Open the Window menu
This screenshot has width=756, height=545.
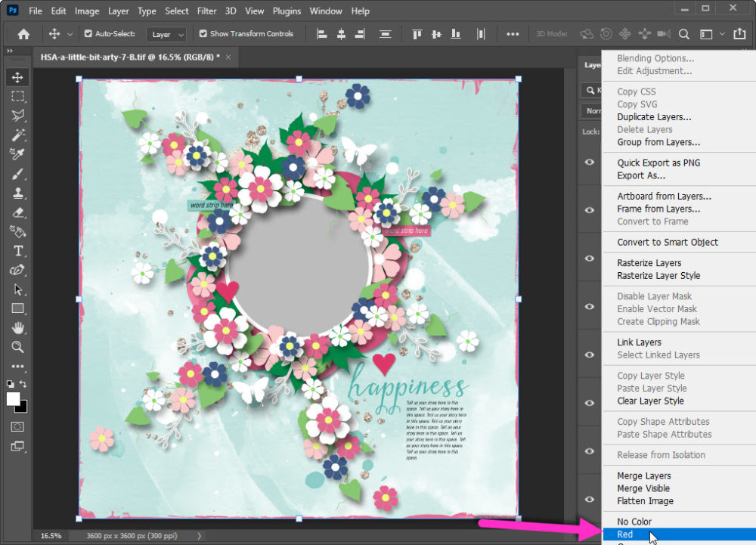tap(325, 11)
